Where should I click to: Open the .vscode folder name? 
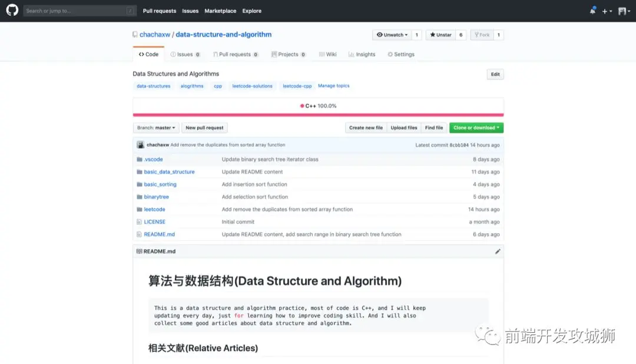tap(153, 160)
